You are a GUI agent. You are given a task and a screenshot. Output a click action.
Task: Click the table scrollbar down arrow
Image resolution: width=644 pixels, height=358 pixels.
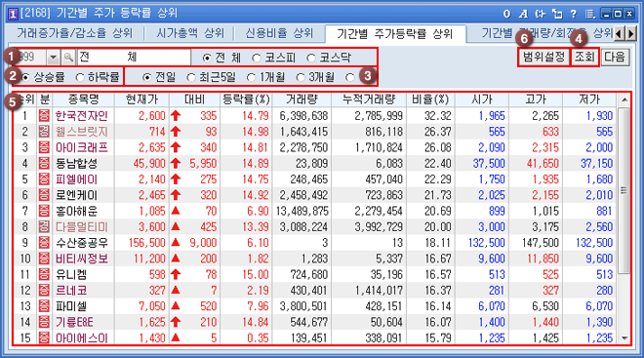[x=624, y=338]
